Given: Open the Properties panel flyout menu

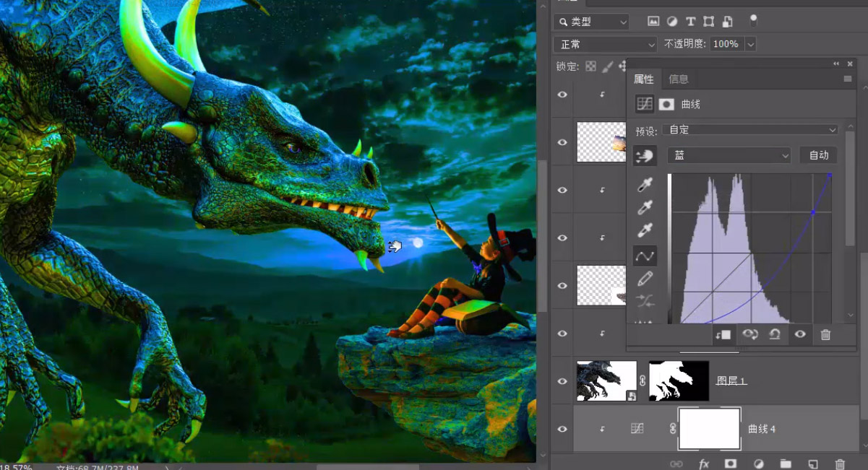Looking at the screenshot, I should click(x=848, y=79).
